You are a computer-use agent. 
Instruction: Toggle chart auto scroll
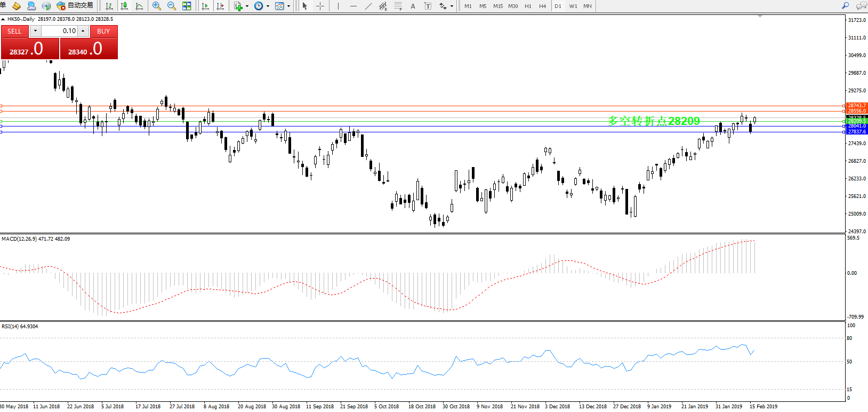[x=205, y=6]
